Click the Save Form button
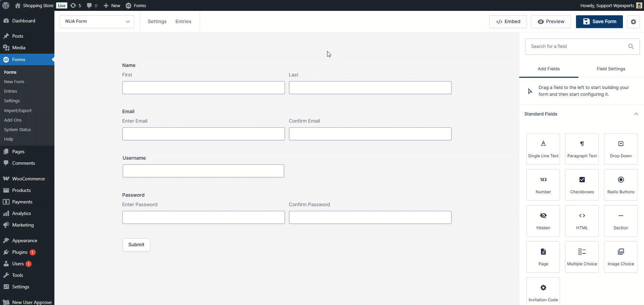Screen dimensions: 644x305 coord(599,22)
